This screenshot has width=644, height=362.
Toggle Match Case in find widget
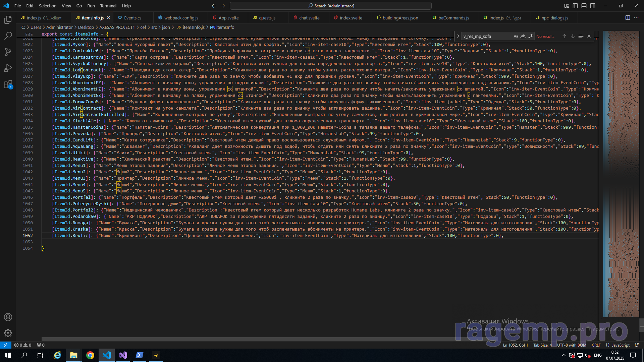[516, 36]
